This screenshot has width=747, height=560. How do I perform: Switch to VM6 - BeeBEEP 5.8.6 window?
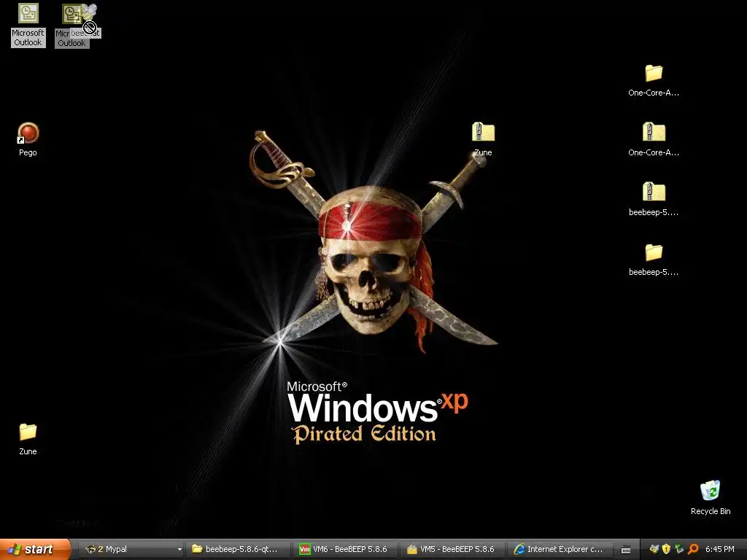345,549
